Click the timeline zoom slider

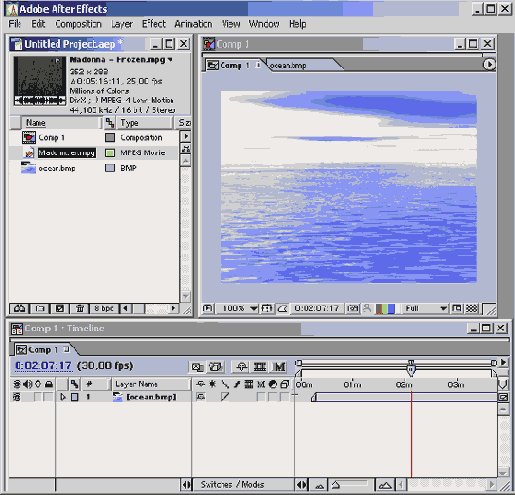(x=351, y=484)
